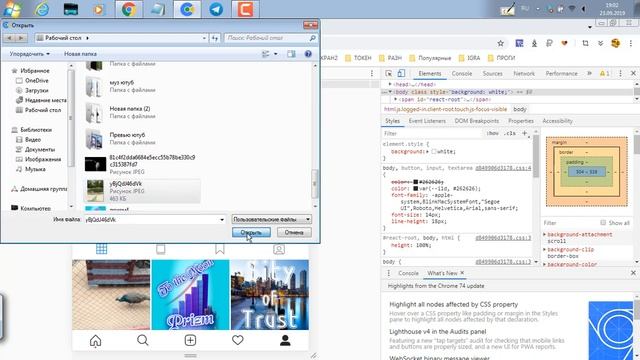Expand react-root span node
The height and width of the screenshot is (360, 640).
pyautogui.click(x=396, y=99)
